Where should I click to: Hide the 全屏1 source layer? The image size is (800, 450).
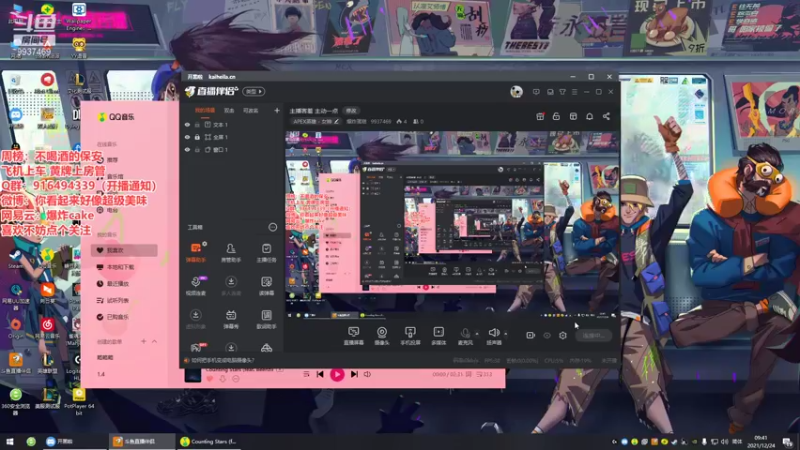pos(187,137)
